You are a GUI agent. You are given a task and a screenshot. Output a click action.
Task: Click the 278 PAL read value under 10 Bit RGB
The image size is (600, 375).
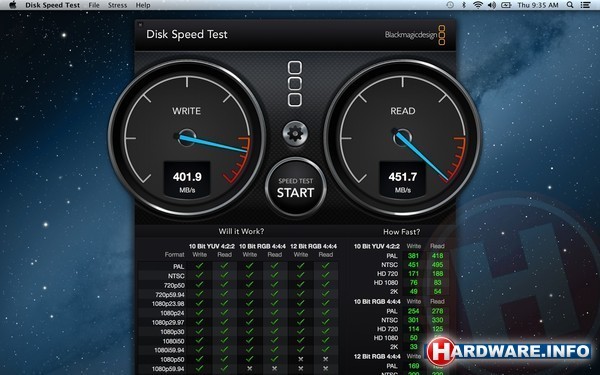(437, 311)
